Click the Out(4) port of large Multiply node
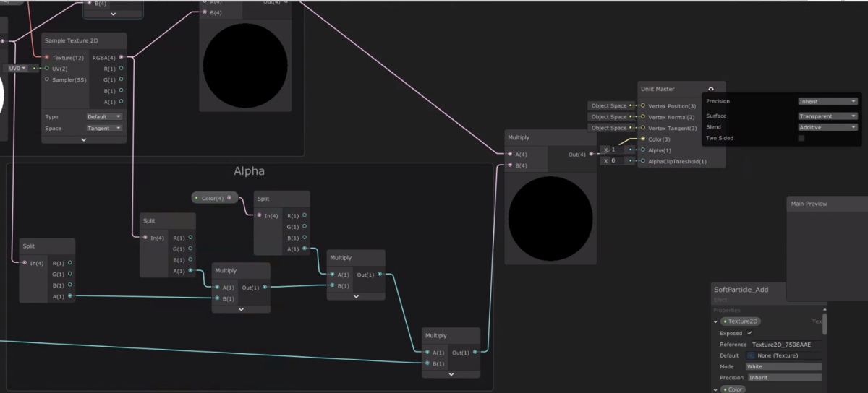The height and width of the screenshot is (393, 868). pos(592,154)
